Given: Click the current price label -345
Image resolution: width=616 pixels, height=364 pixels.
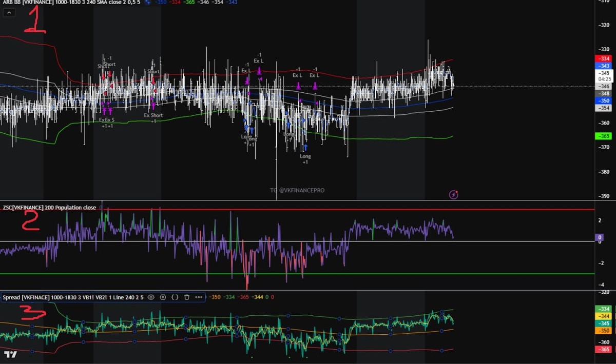Looking at the screenshot, I should pyautogui.click(x=604, y=73).
